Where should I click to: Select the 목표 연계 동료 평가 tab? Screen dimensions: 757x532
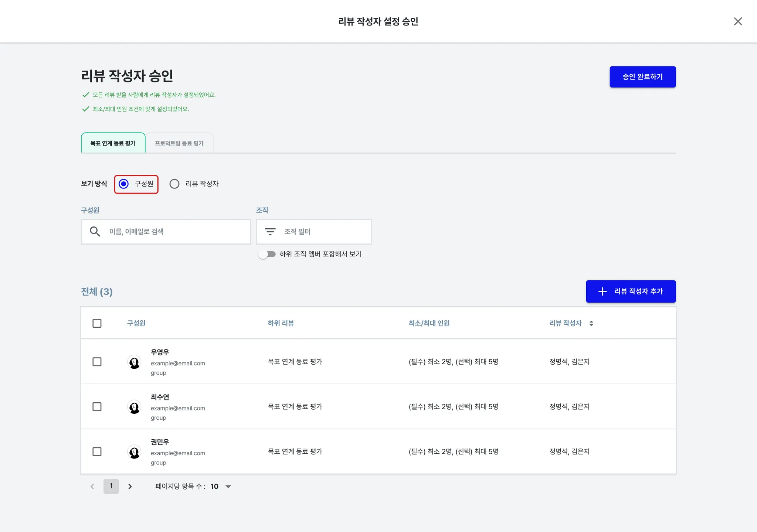(x=113, y=143)
